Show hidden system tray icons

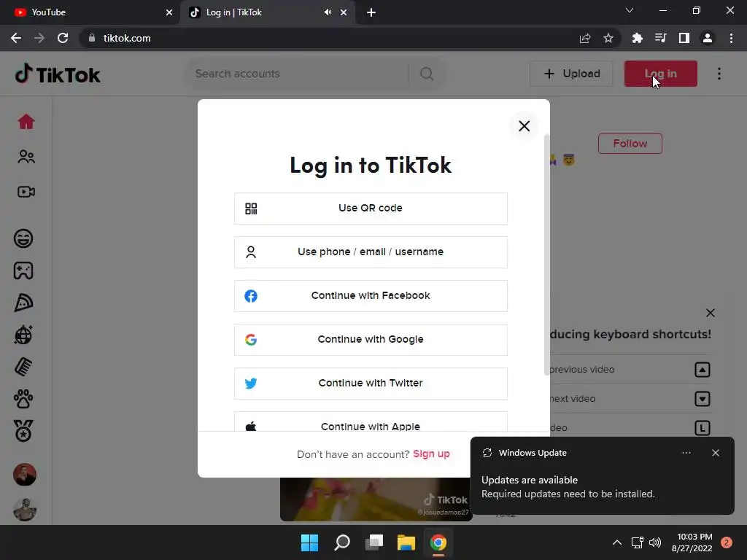click(x=616, y=542)
